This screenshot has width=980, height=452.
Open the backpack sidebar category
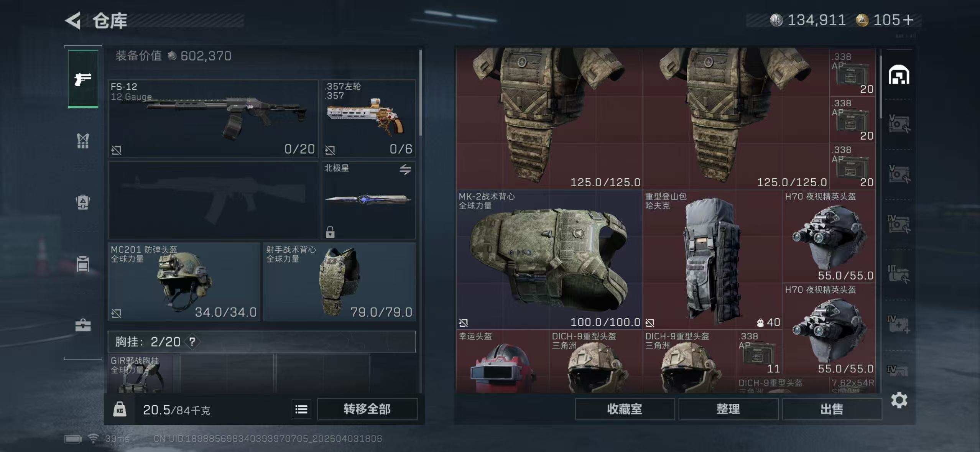[83, 202]
